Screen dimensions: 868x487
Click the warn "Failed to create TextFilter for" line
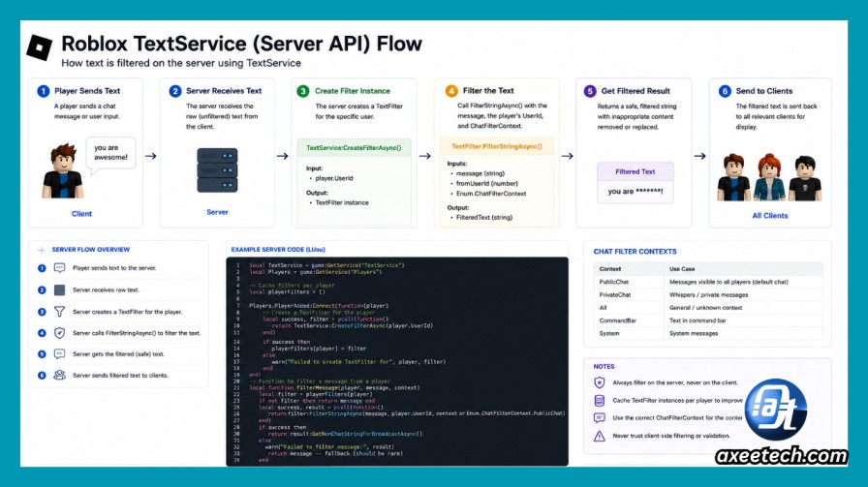(x=358, y=361)
